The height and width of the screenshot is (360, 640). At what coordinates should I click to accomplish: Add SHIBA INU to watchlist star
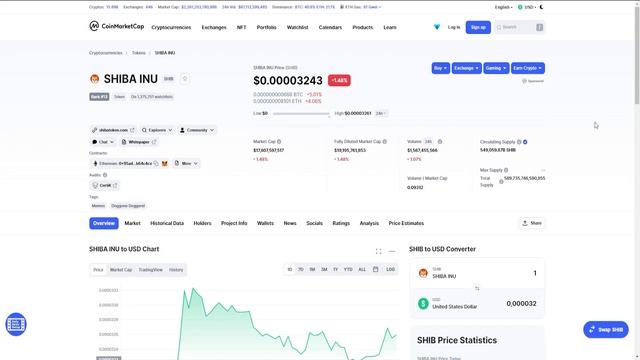tap(184, 79)
